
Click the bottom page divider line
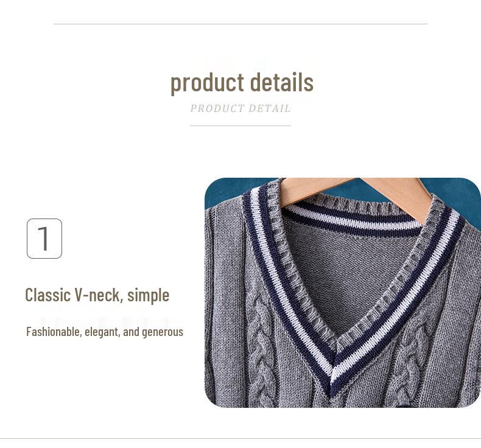tap(240, 438)
